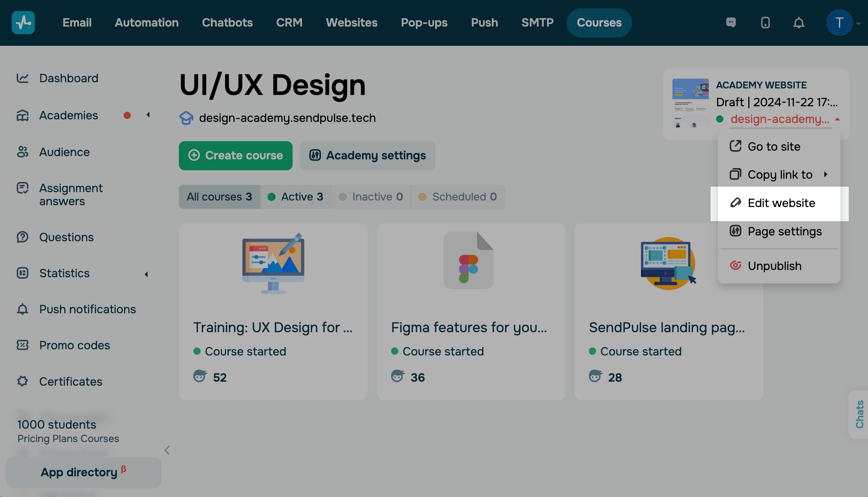Viewport: 868px width, 497px height.
Task: Open the SMTP navigation item
Action: coord(538,23)
